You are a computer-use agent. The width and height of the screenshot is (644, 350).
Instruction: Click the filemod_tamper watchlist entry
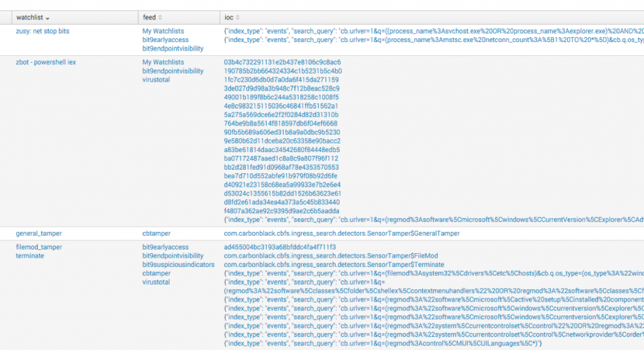click(x=39, y=247)
